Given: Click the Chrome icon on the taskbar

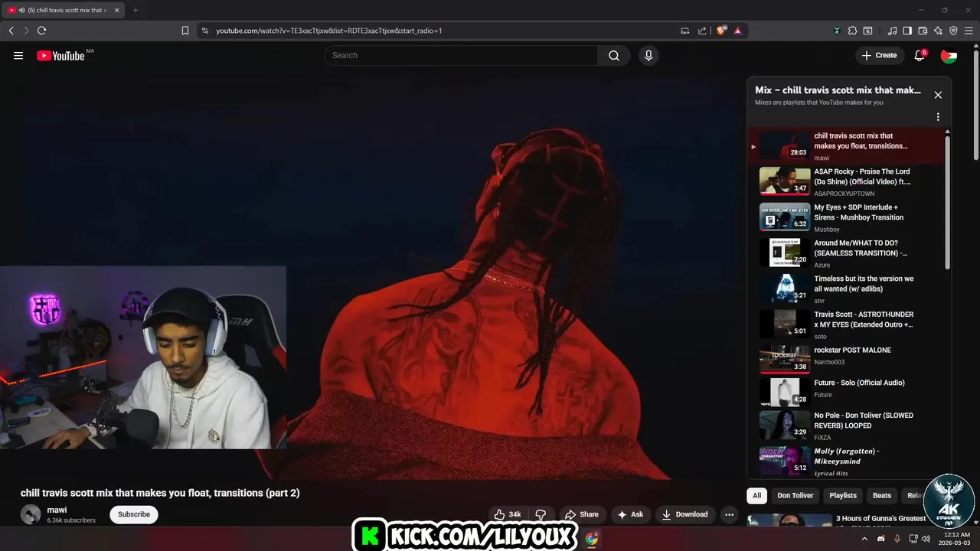Looking at the screenshot, I should [592, 539].
